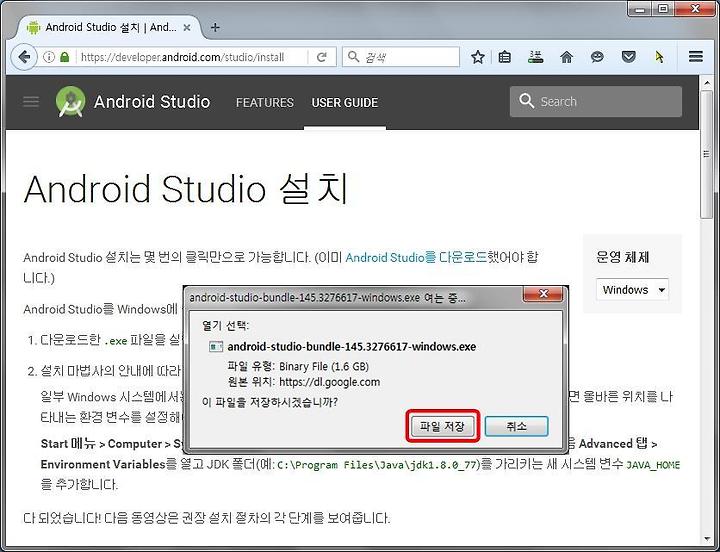This screenshot has height=552, width=720.
Task: Open the Pocket toolbar icon
Action: [629, 57]
